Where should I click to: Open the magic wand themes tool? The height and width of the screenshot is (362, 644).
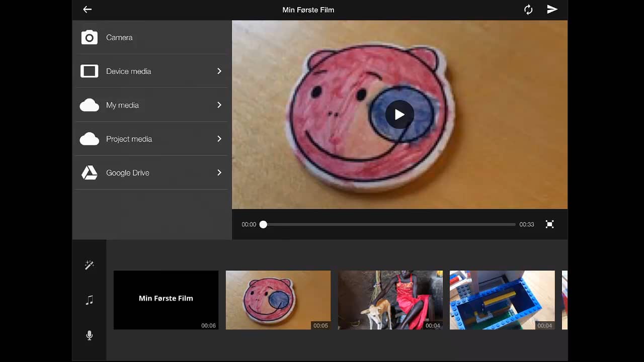pos(90,265)
